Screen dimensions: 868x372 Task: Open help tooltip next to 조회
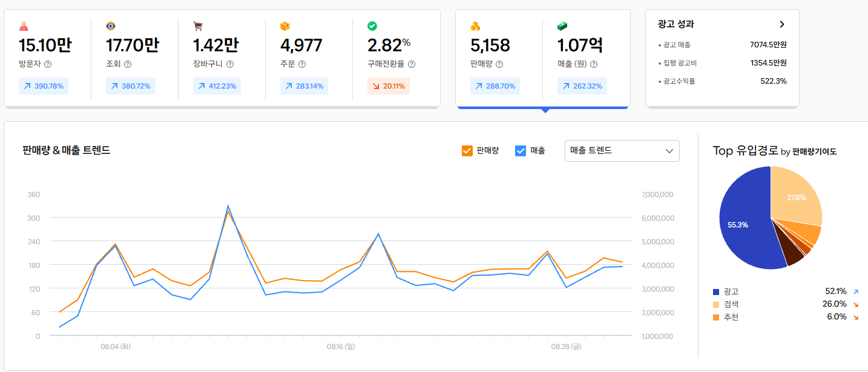128,64
